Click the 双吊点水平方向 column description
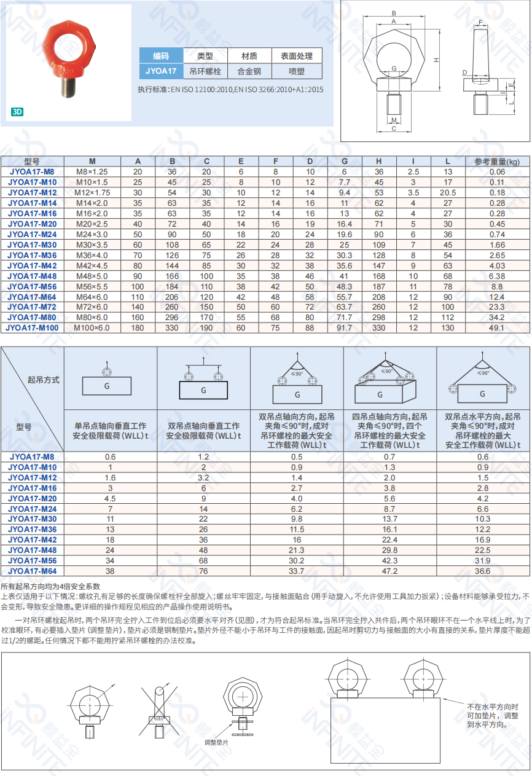532x776 pixels. (483, 431)
